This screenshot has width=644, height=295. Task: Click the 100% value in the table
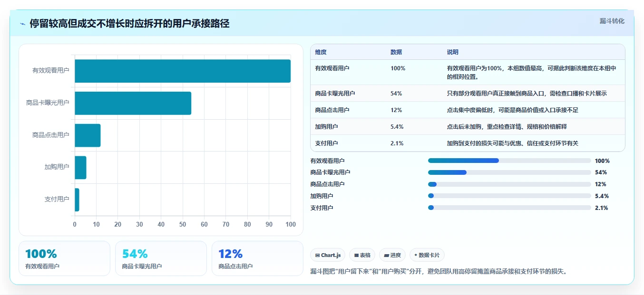pos(398,68)
